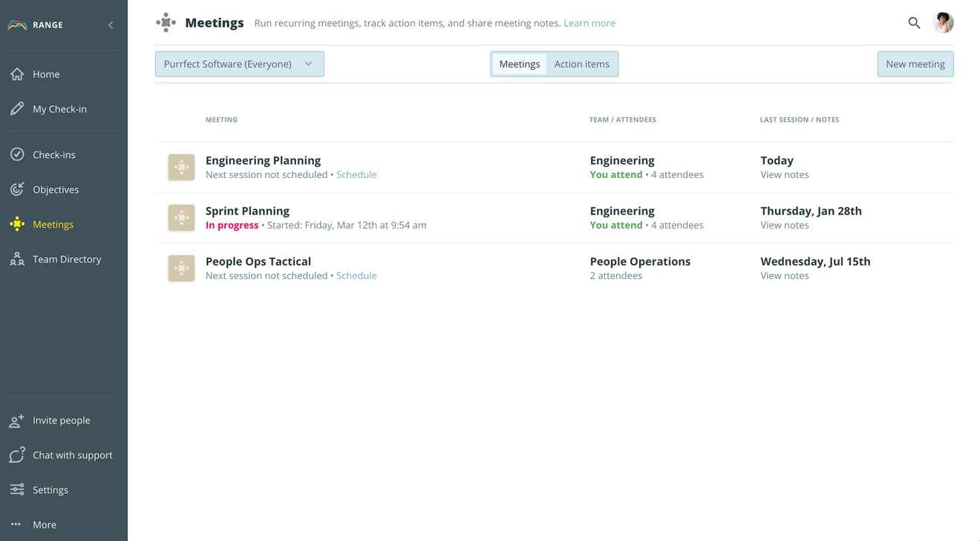View notes for Wednesday, Jul 15th session
Viewport: 980px width, 541px height.
785,275
